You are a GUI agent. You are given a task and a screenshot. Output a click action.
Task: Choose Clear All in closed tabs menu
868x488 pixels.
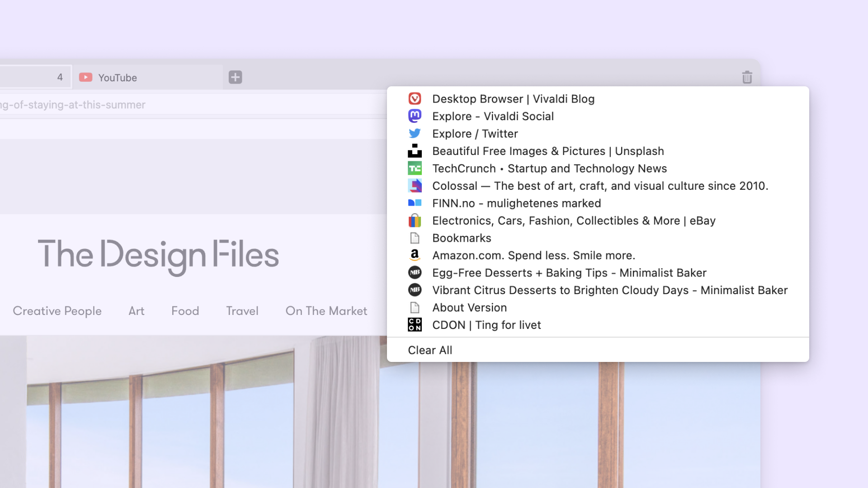tap(598, 350)
